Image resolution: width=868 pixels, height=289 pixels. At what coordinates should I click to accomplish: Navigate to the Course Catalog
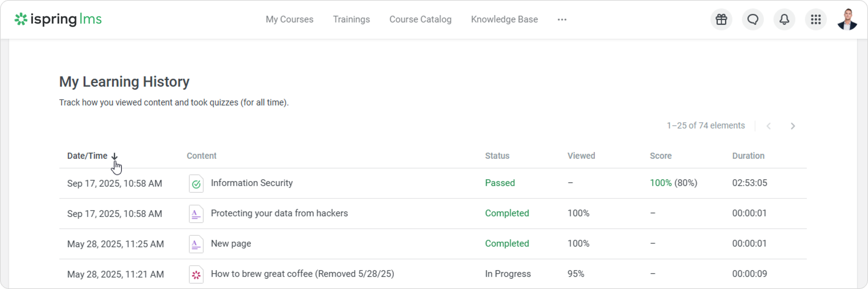[x=420, y=20]
